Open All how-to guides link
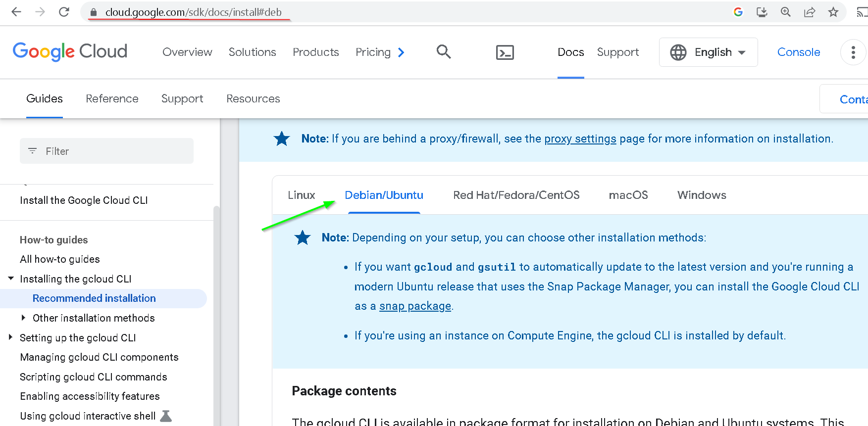 pyautogui.click(x=60, y=259)
